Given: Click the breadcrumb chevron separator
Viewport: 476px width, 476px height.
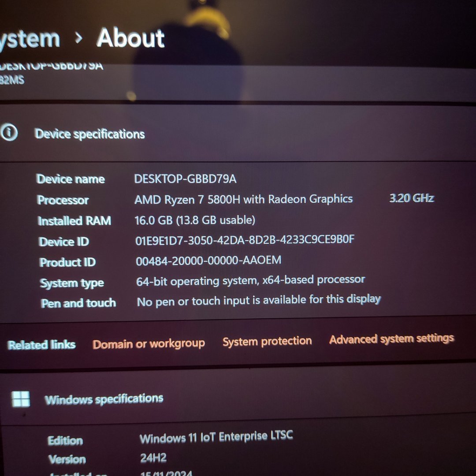Looking at the screenshot, I should (78, 38).
